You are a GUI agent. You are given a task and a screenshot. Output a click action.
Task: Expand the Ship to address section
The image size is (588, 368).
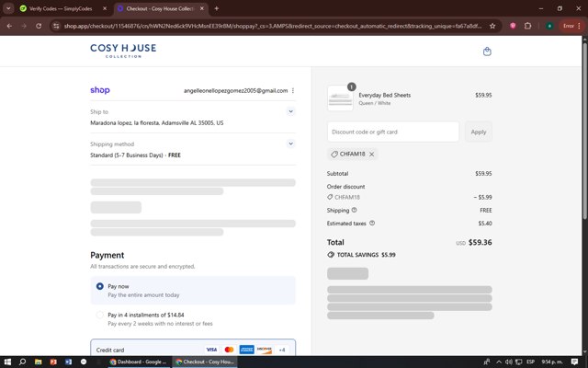[x=290, y=111]
